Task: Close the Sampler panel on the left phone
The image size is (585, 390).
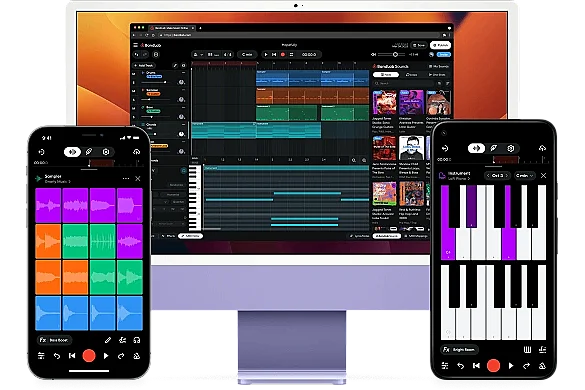Action: tap(138, 178)
